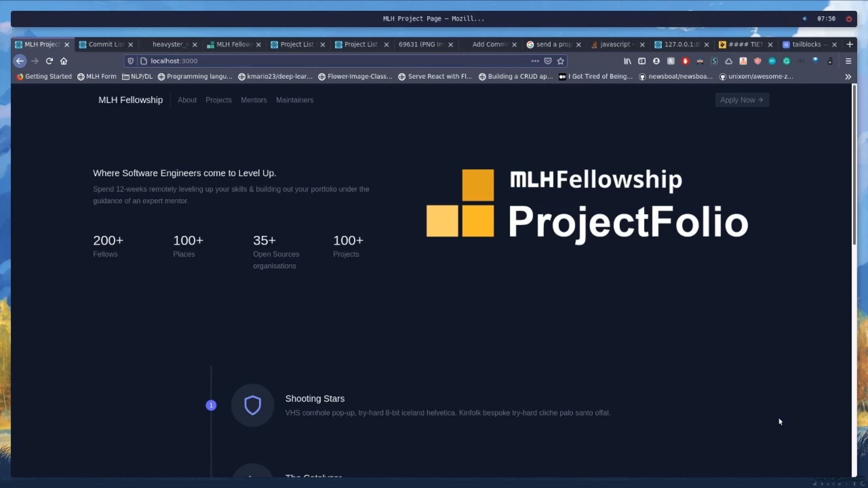Click the red power icon in top panel
Viewport: 868px width, 488px height.
pyautogui.click(x=849, y=19)
